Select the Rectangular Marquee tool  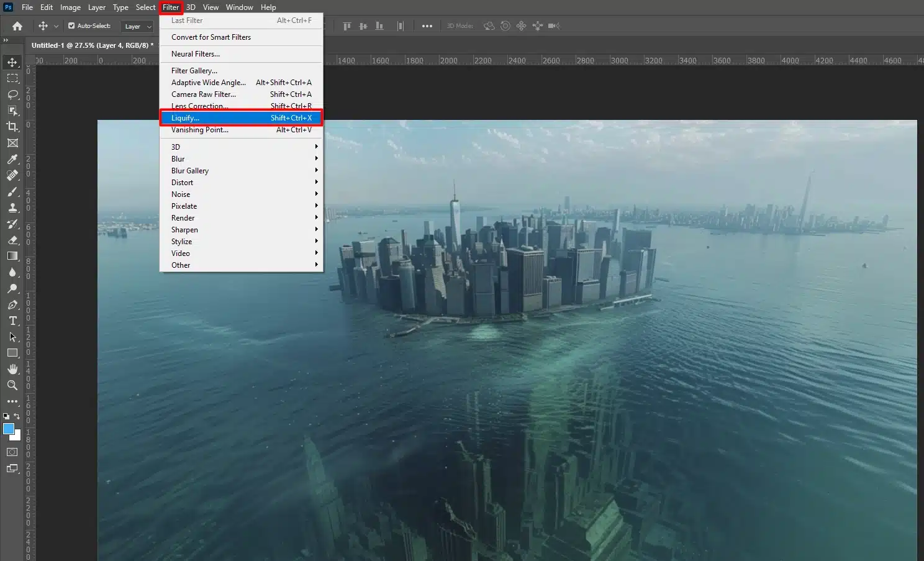[x=12, y=78]
